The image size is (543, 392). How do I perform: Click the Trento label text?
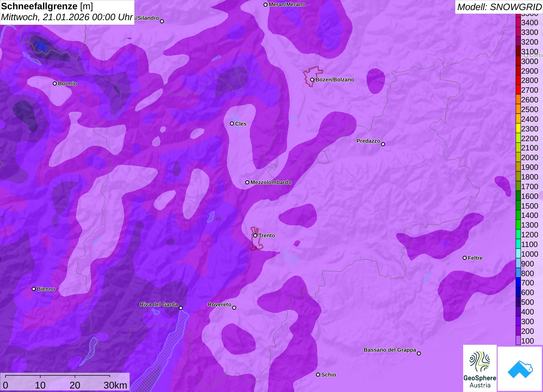tap(267, 235)
